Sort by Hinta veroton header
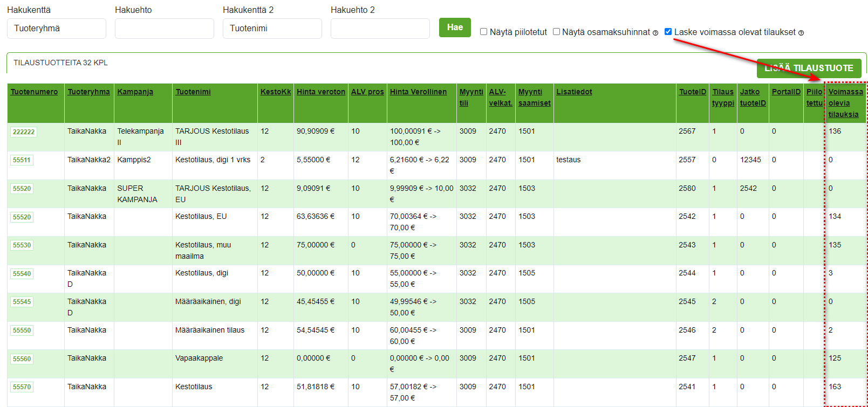868x407 pixels. pos(321,92)
